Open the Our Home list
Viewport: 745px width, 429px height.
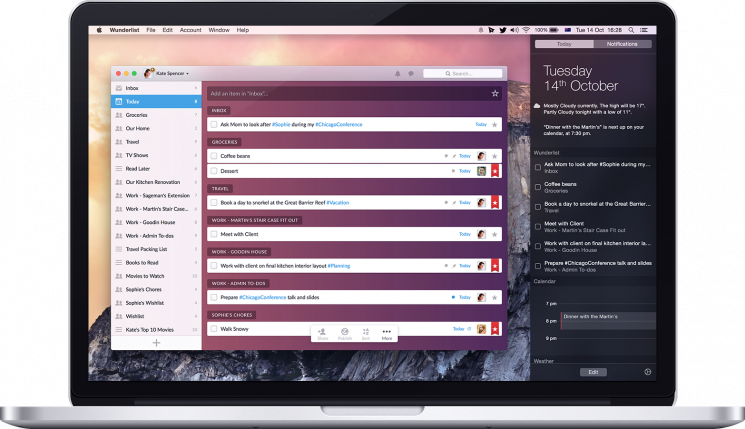coord(156,128)
